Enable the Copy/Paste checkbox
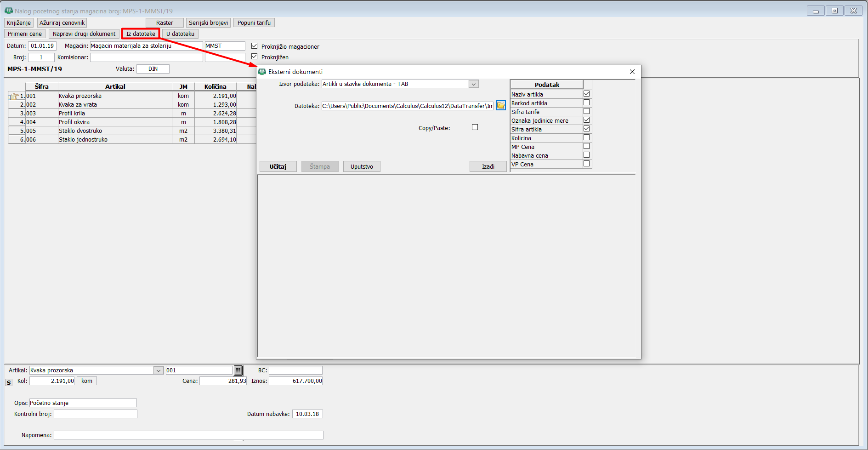This screenshot has width=868, height=450. tap(475, 127)
